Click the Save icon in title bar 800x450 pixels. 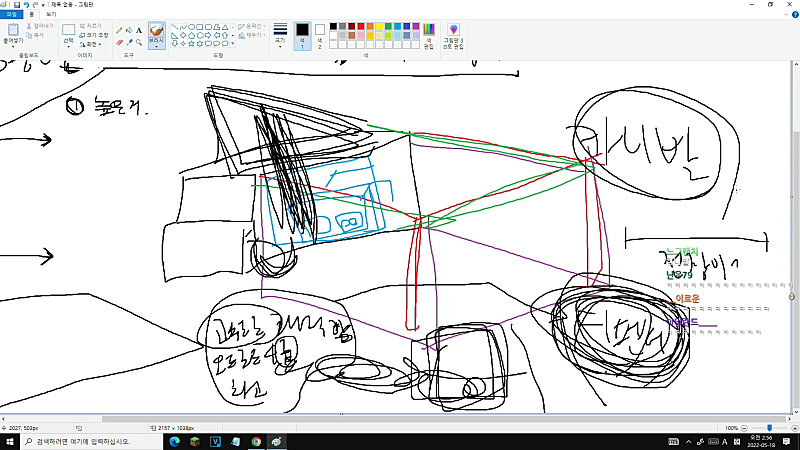(x=16, y=4)
